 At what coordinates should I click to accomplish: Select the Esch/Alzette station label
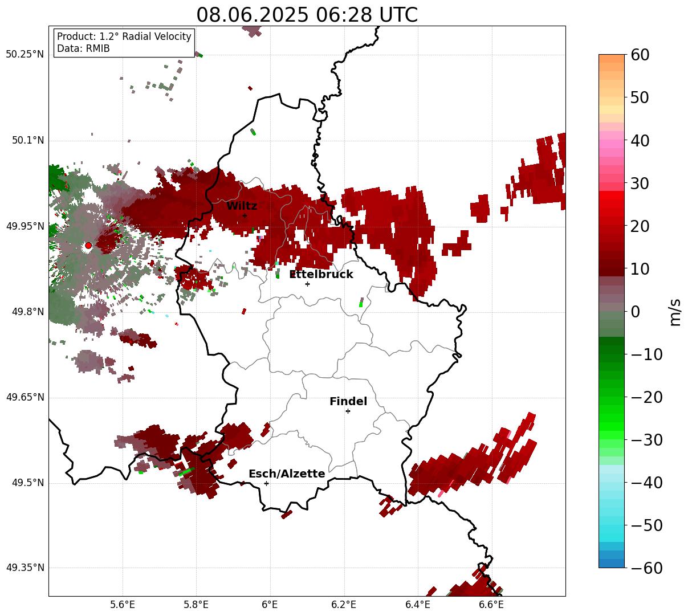[x=287, y=474]
